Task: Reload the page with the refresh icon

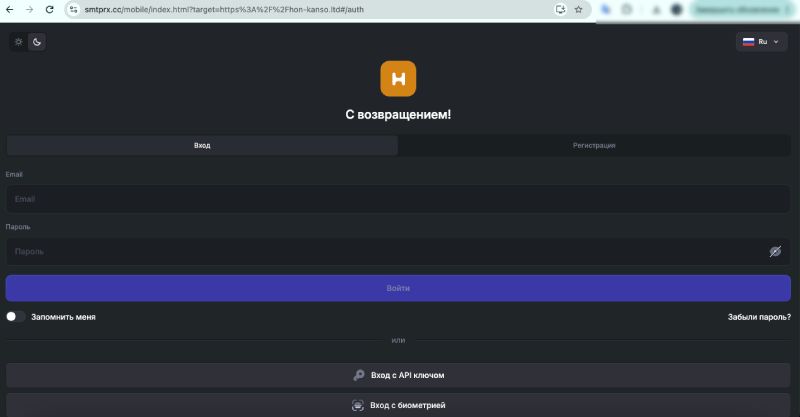Action: point(49,9)
